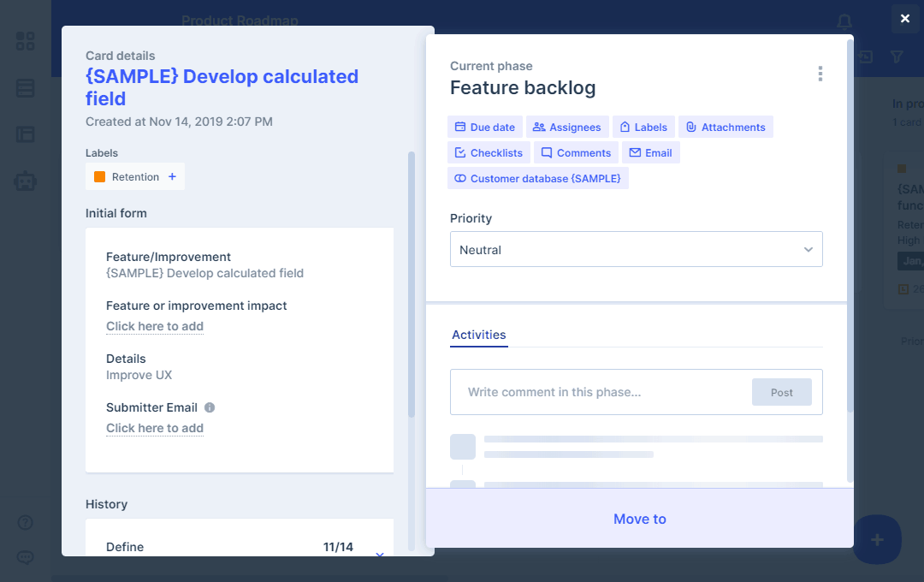
Task: Click the Customer database {SAMPLE} connection
Action: click(537, 178)
